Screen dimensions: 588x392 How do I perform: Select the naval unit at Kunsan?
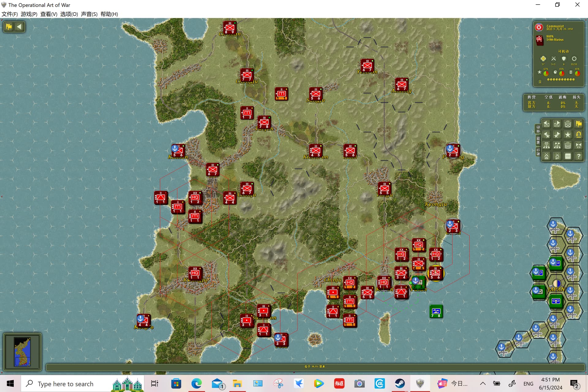tap(178, 150)
